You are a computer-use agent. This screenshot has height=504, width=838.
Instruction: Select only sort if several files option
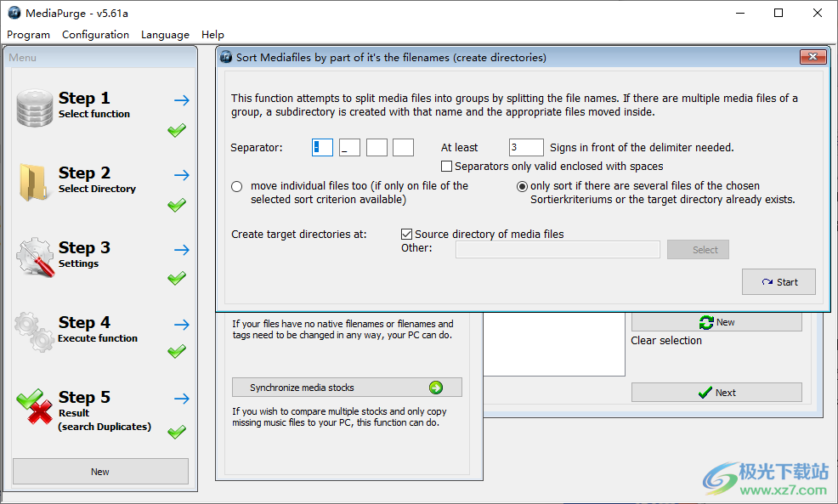522,186
